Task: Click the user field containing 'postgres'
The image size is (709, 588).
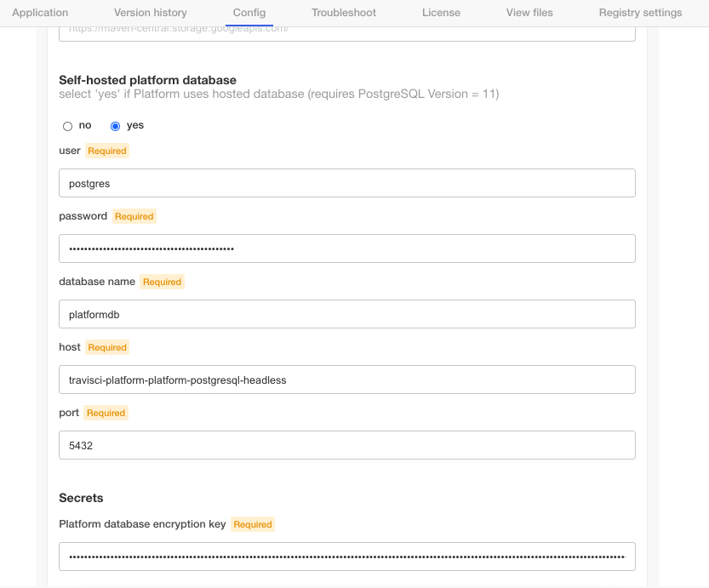Action: pos(346,183)
